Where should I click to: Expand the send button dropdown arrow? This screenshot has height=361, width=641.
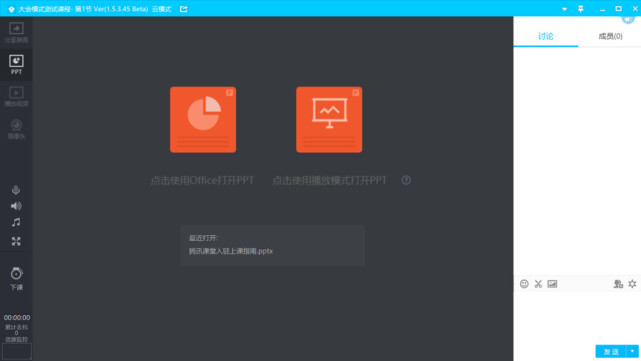click(x=632, y=351)
